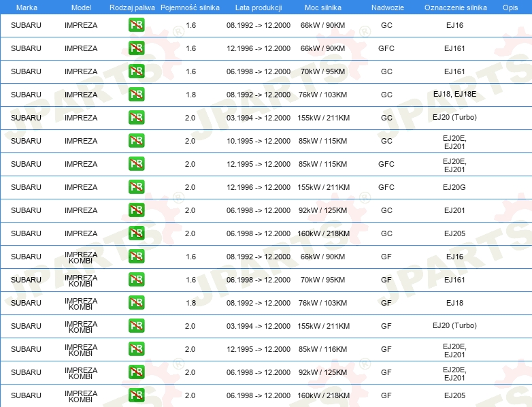Viewport: 532px width, 407px height.
Task: Click the Model column header
Action: [x=81, y=7]
